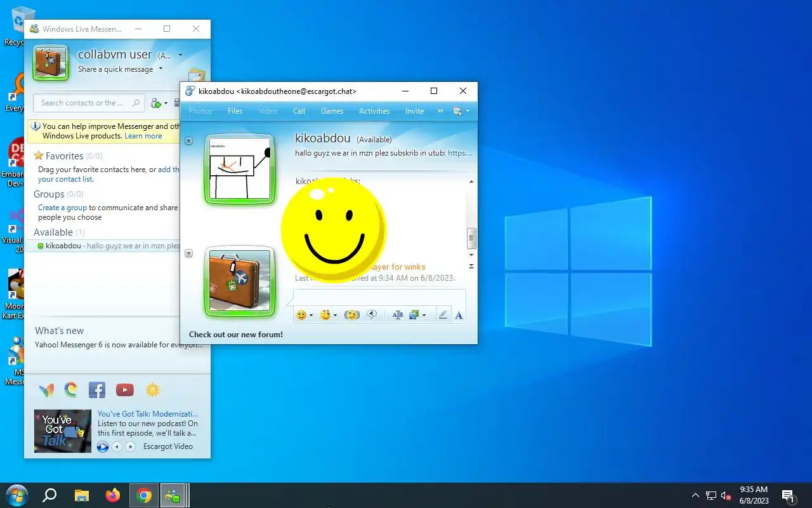The image size is (812, 508).
Task: Launch Chrome from taskbar
Action: [144, 495]
